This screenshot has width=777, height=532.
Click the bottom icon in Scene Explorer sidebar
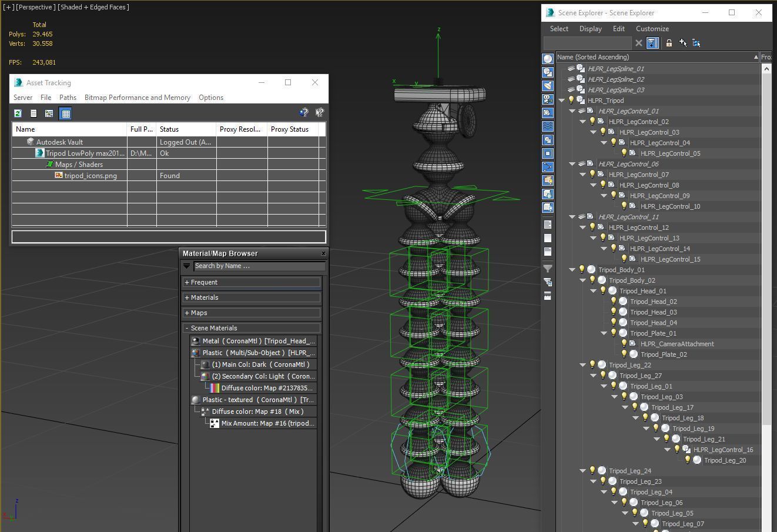[548, 296]
